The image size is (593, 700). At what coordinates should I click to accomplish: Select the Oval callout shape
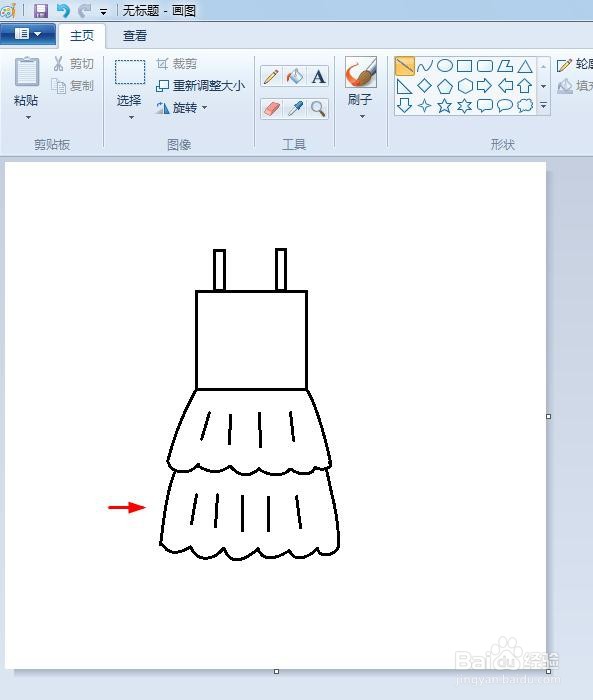point(505,106)
